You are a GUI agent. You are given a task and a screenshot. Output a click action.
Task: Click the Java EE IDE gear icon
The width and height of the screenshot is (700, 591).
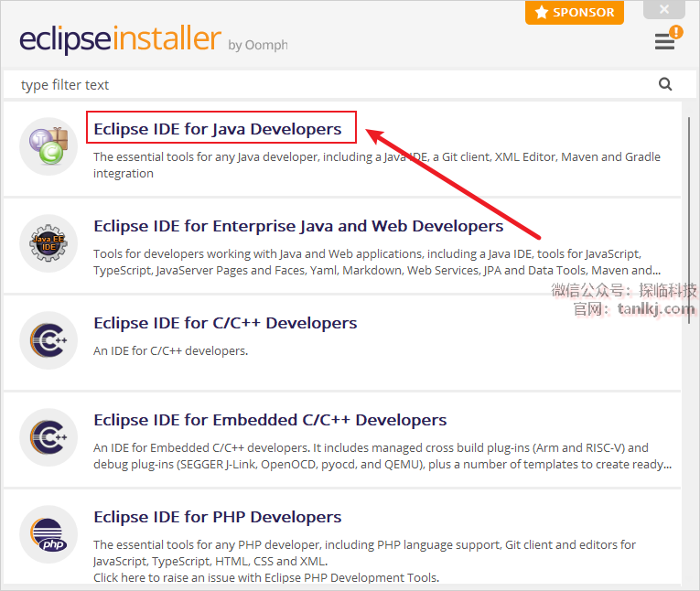(48, 243)
